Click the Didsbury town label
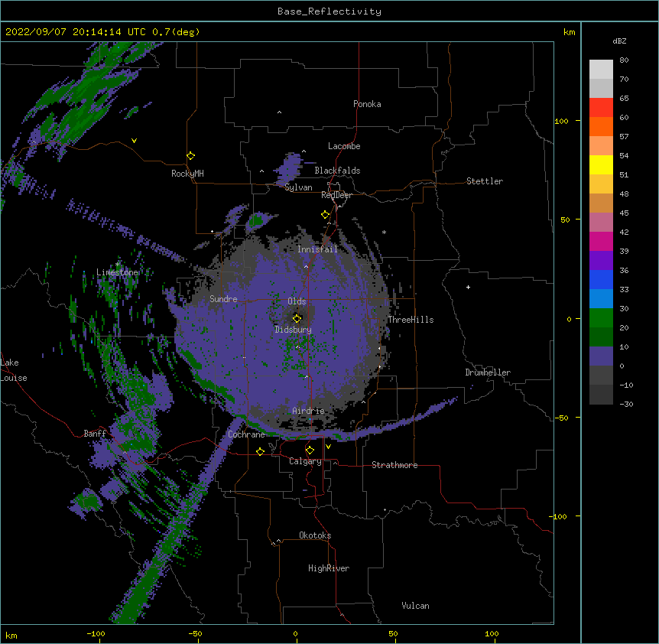659x644 pixels. pos(293,330)
